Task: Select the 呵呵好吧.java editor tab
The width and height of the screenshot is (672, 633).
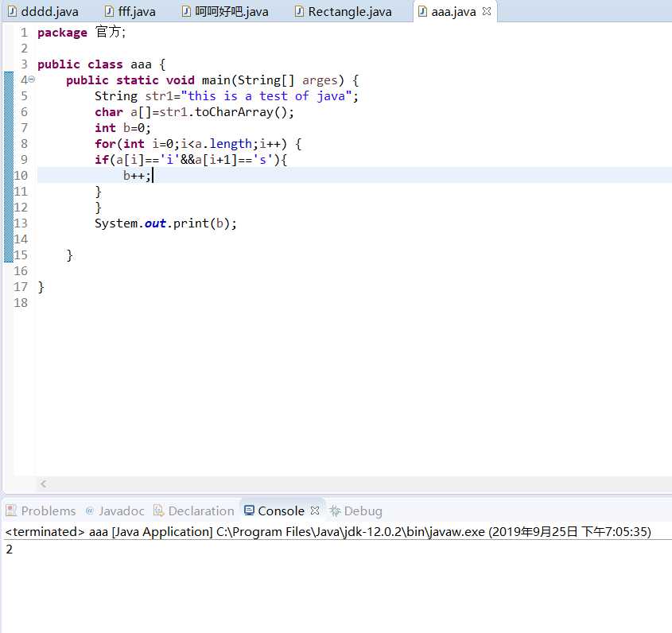Action: point(225,12)
